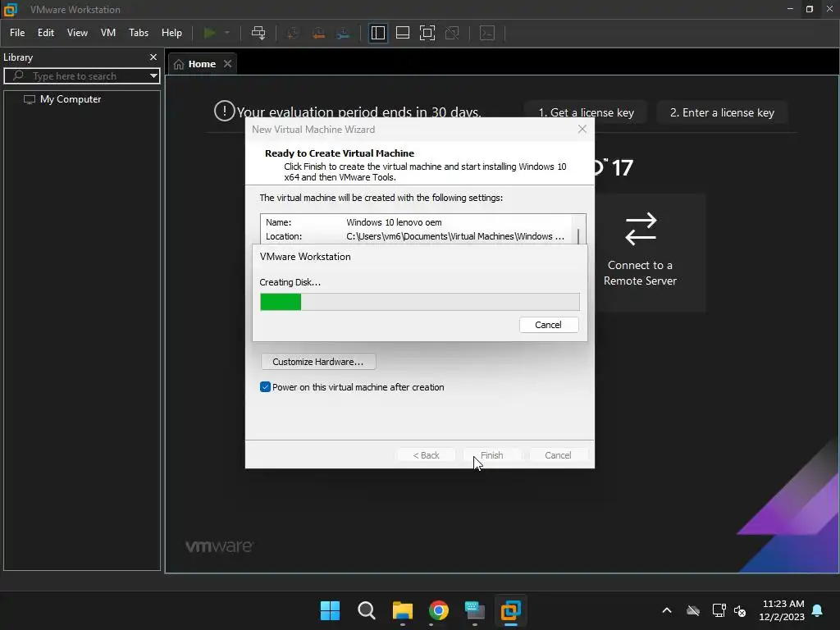The width and height of the screenshot is (840, 630).
Task: Expand the library search dropdown arrow
Action: pyautogui.click(x=153, y=76)
